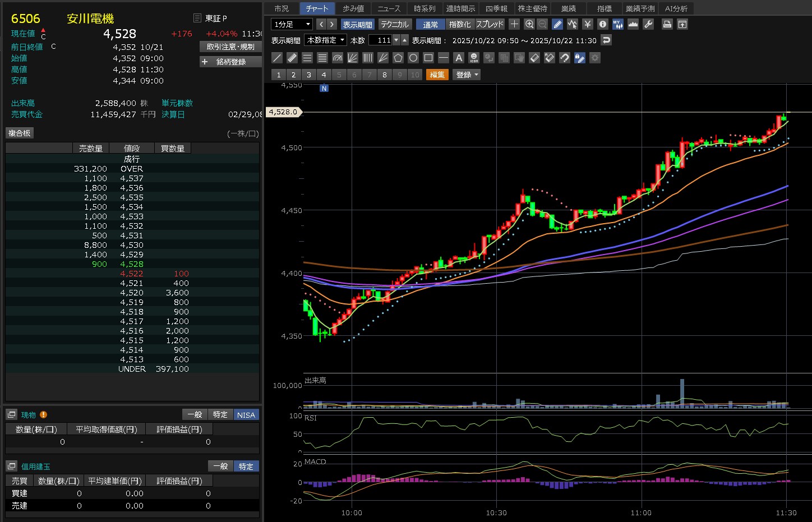812x522 pixels.
Task: Switch chart to スプレッド mode
Action: 490,24
